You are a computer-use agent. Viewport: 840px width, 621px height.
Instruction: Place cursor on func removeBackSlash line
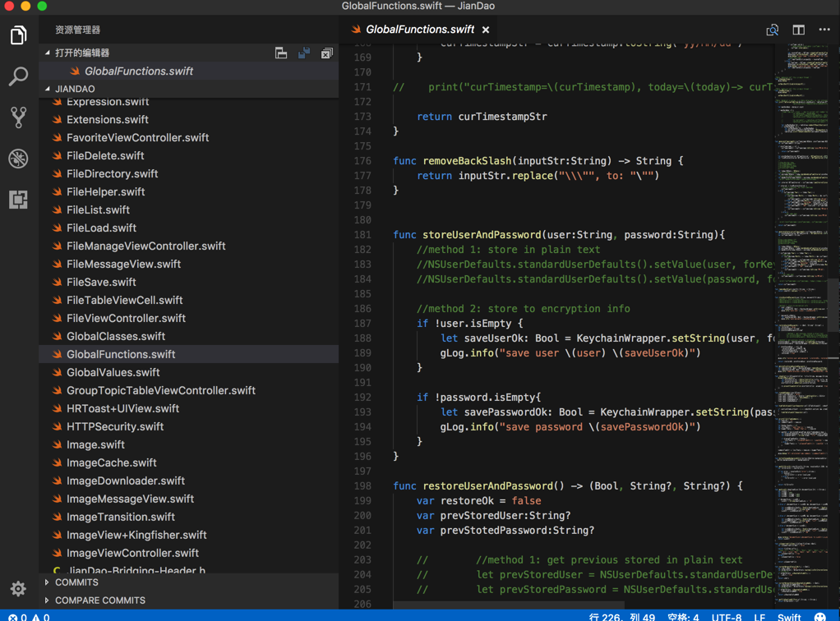click(x=538, y=161)
